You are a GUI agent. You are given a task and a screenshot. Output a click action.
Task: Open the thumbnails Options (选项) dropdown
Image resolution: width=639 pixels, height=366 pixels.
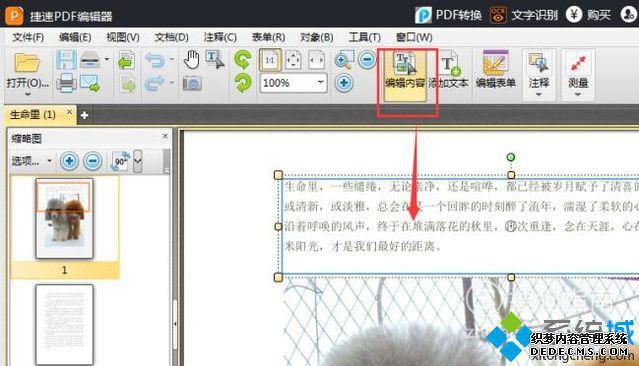click(x=32, y=161)
